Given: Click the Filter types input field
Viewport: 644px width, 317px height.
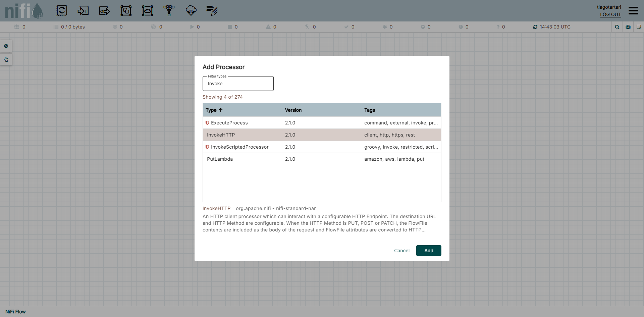Looking at the screenshot, I should 238,84.
